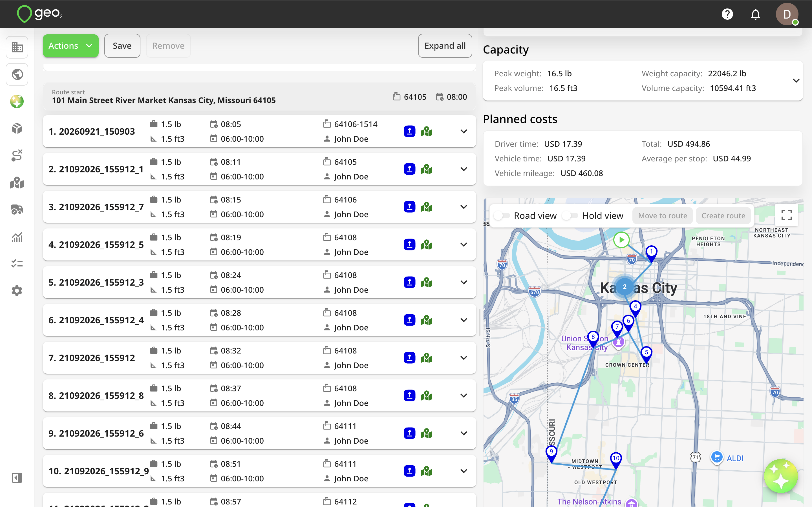Image resolution: width=812 pixels, height=507 pixels.
Task: Open settings gear in sidebar
Action: (x=17, y=291)
